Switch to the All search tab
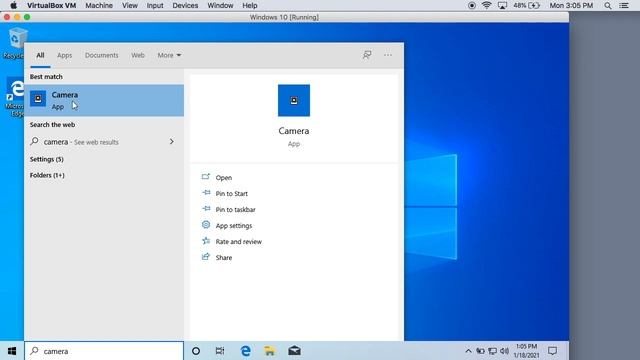640x360 pixels. click(40, 55)
